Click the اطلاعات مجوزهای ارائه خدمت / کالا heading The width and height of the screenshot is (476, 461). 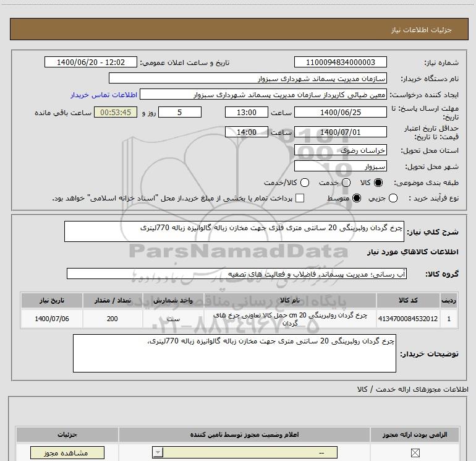tap(413, 389)
